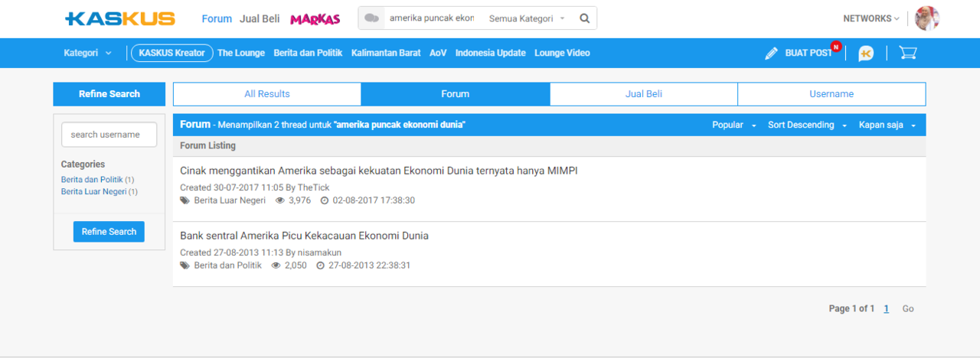Open the Berita dan Politik nav link

(309, 53)
